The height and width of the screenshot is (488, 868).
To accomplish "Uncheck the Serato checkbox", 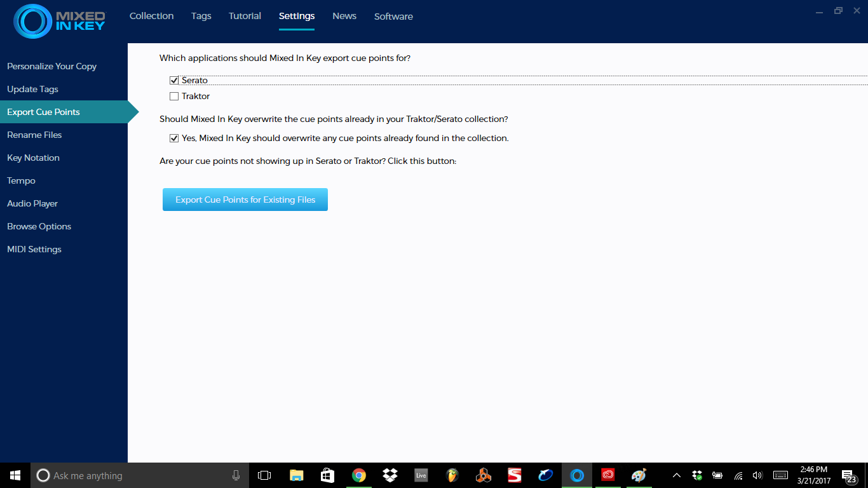I will 174,81.
